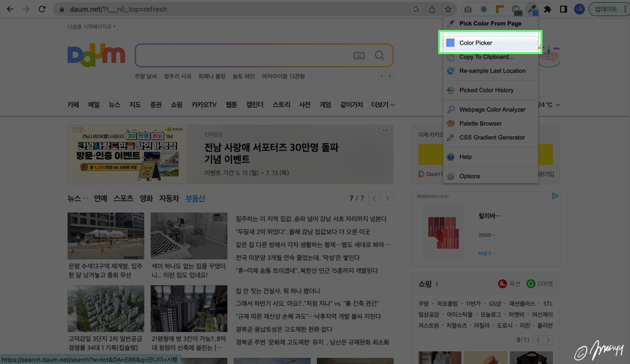Click the AdChoices icon on lilybyred ad
Image resolution: width=630 pixels, height=364 pixels.
click(555, 196)
